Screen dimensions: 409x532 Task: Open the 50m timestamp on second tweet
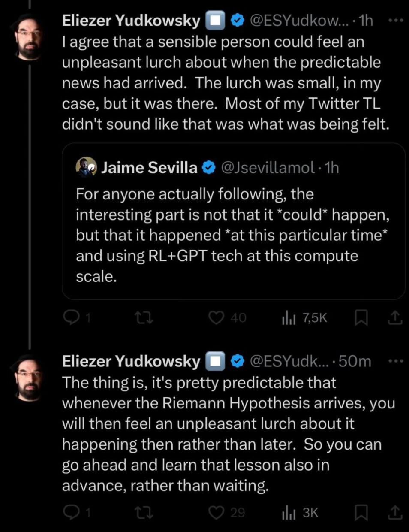pyautogui.click(x=355, y=361)
